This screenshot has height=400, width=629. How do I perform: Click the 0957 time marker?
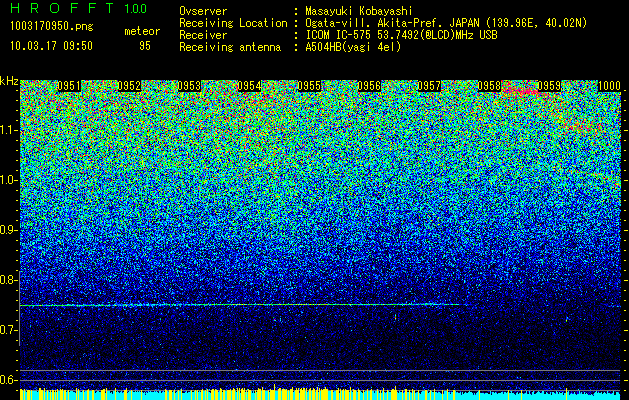click(429, 86)
